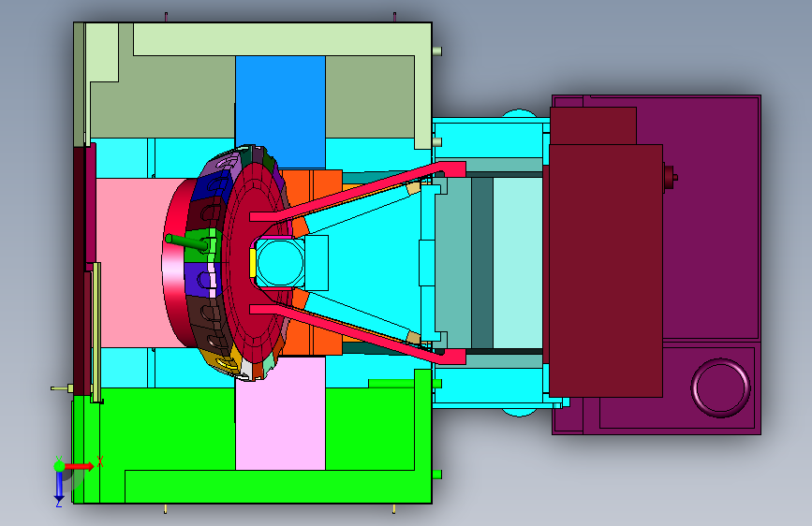This screenshot has height=526, width=812.
Task: Select the light pink block at bottom center
Action: point(280,415)
